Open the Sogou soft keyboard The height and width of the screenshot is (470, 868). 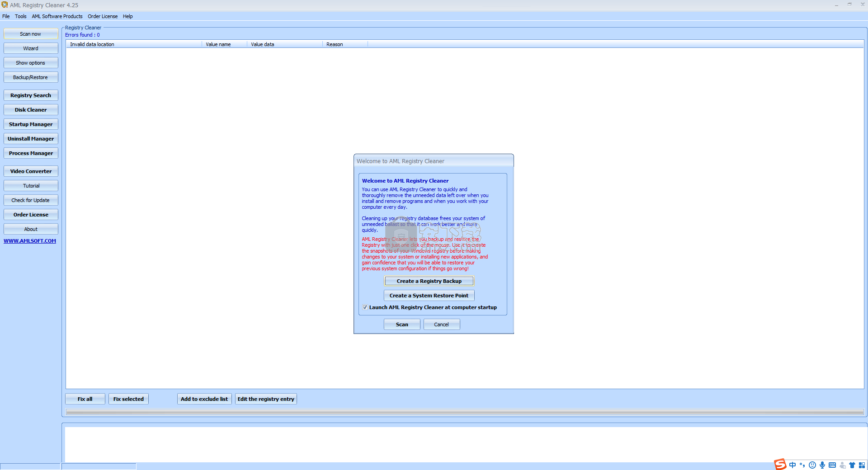833,465
